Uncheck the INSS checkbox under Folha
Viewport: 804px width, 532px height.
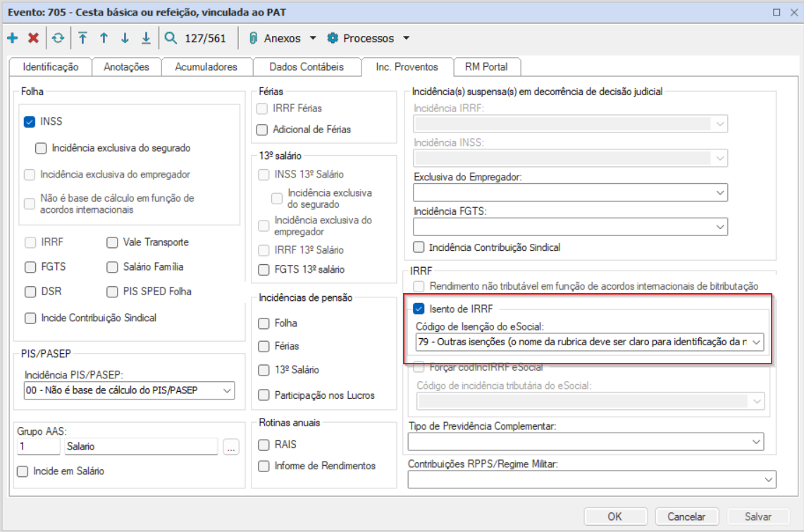pos(30,122)
